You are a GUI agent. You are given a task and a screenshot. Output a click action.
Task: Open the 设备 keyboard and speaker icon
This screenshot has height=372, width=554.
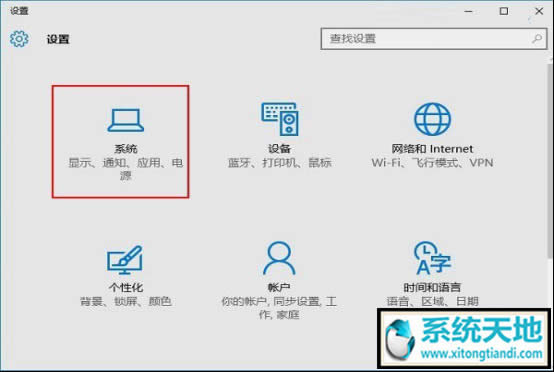pos(280,119)
